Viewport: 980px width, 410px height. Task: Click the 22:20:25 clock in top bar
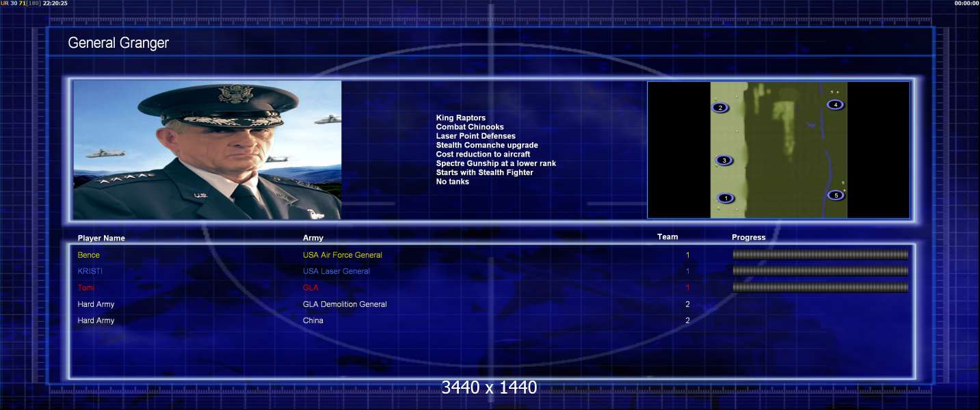pyautogui.click(x=55, y=3)
